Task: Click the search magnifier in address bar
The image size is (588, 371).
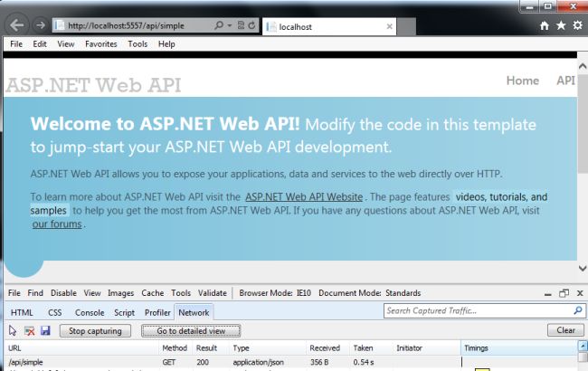Action: pyautogui.click(x=219, y=25)
